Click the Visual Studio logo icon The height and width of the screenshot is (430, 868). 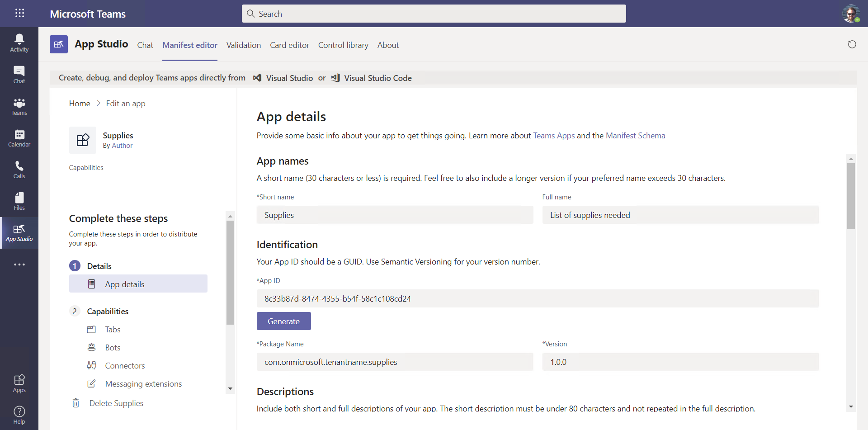257,78
